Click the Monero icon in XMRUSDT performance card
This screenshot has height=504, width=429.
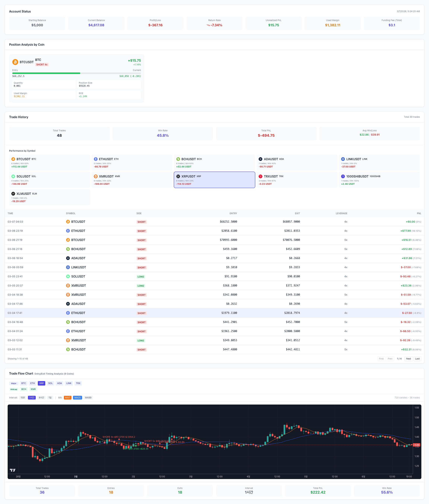click(96, 176)
